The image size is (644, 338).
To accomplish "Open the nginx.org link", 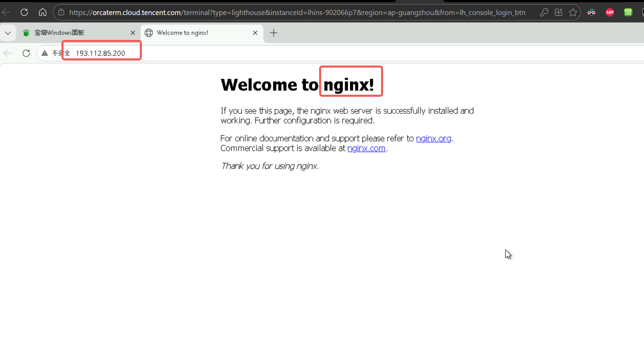I will pyautogui.click(x=434, y=139).
